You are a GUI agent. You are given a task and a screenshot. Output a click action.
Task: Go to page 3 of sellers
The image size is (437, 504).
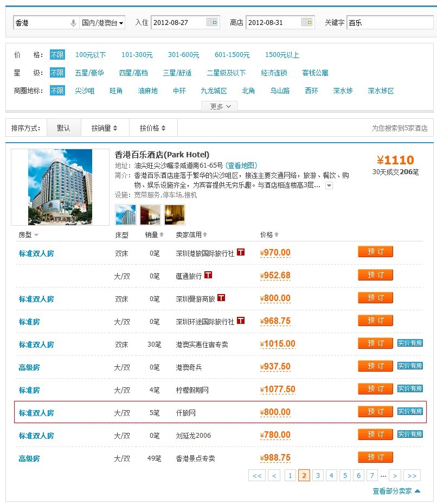point(318,475)
